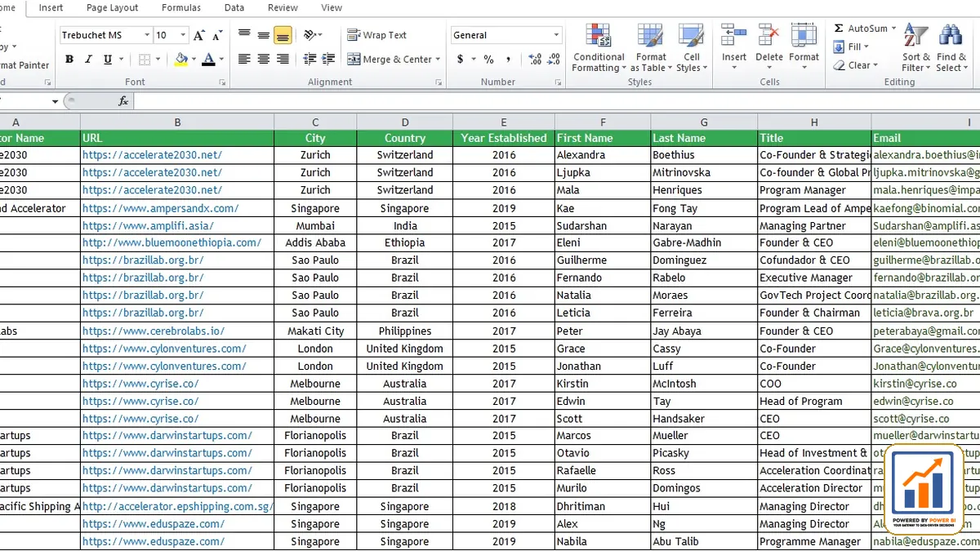The image size is (980, 551).
Task: Align text left
Action: click(x=244, y=60)
